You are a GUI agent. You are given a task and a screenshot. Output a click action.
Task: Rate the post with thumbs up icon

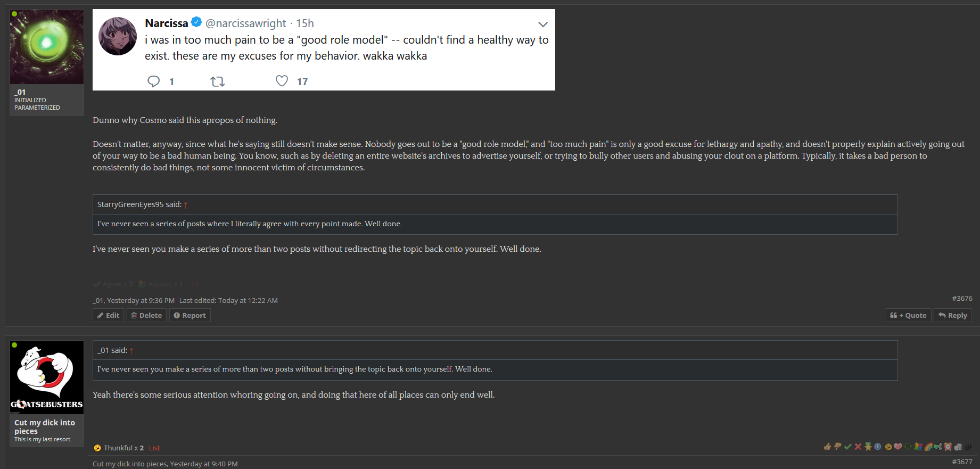827,447
